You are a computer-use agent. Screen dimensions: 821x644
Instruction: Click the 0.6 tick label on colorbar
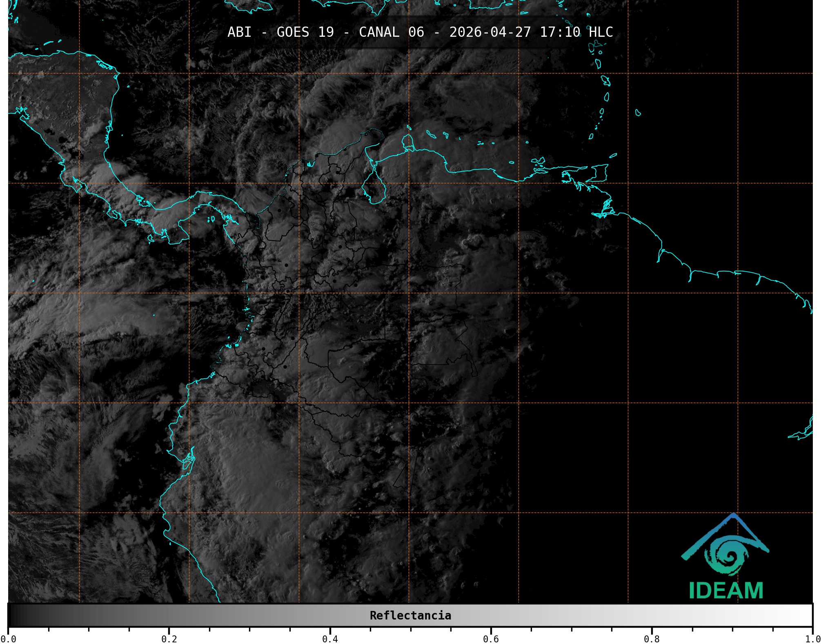tap(491, 639)
